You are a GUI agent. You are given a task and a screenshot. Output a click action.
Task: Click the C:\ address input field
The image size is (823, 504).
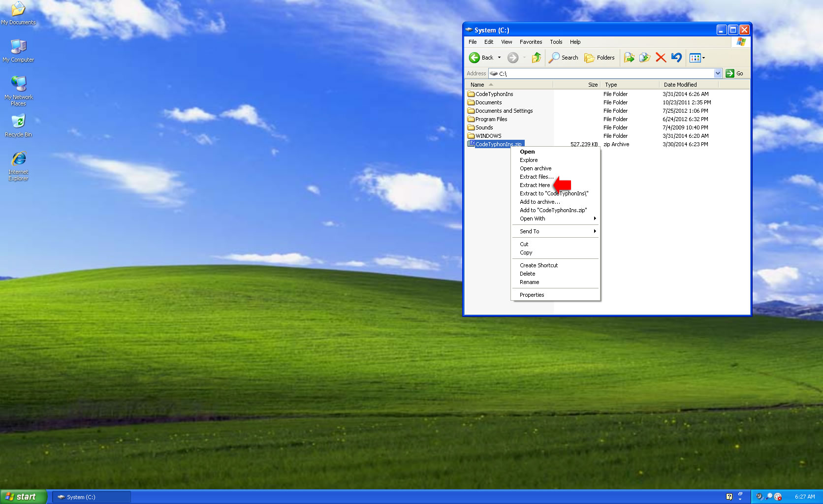coord(605,73)
